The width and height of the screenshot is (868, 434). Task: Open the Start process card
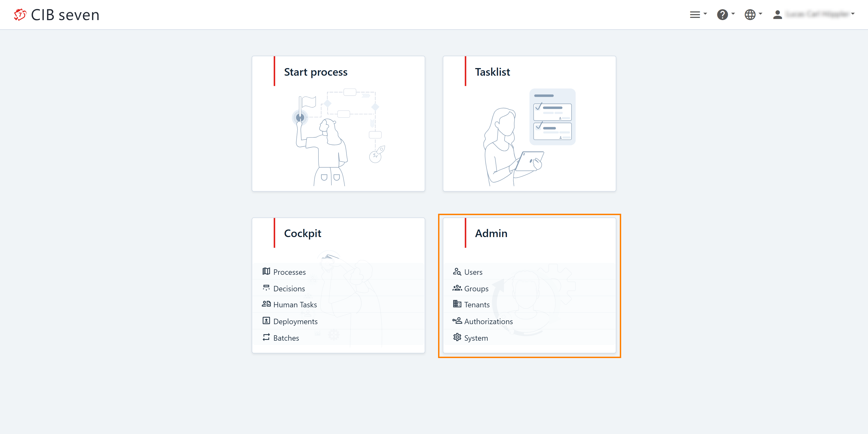pos(338,123)
